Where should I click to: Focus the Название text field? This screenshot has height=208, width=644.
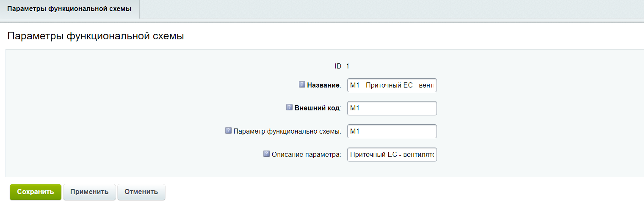[x=392, y=85]
